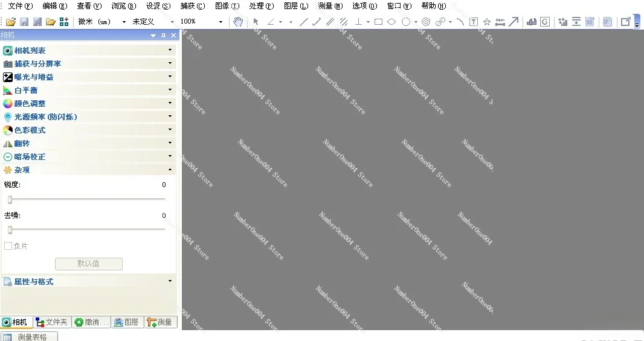Open the 图层(L) menu
The height and width of the screenshot is (341, 644).
pos(296,6)
